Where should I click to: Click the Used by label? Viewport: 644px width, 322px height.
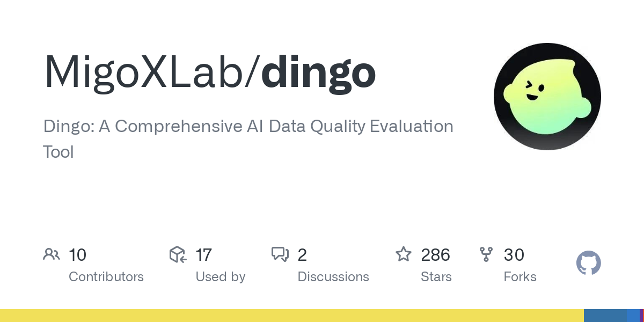click(221, 277)
